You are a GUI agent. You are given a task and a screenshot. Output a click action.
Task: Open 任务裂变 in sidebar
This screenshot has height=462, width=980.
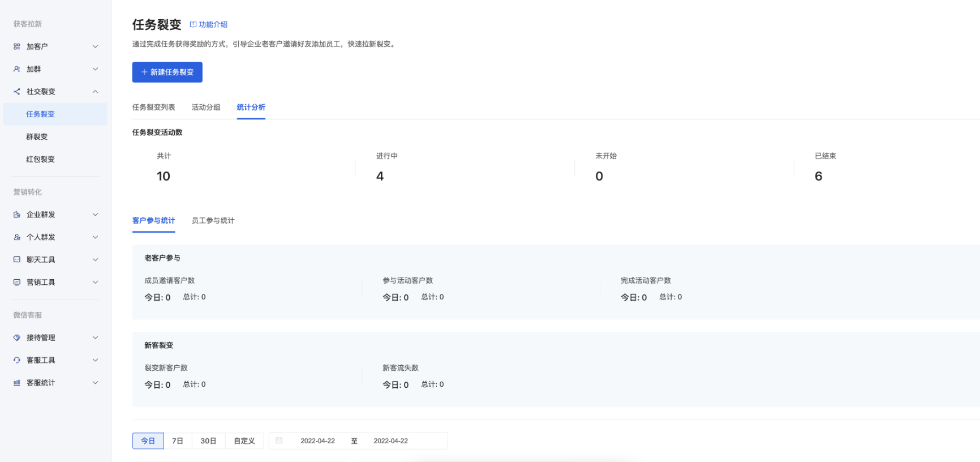click(55, 114)
